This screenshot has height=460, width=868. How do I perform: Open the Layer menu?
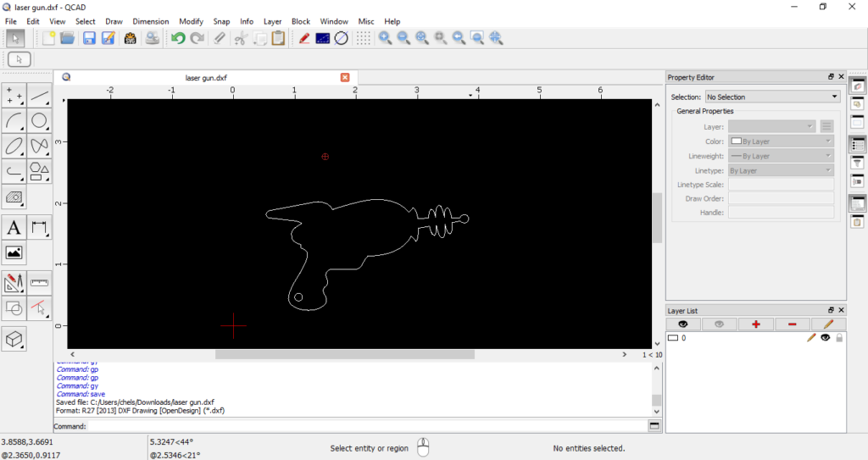(x=272, y=21)
